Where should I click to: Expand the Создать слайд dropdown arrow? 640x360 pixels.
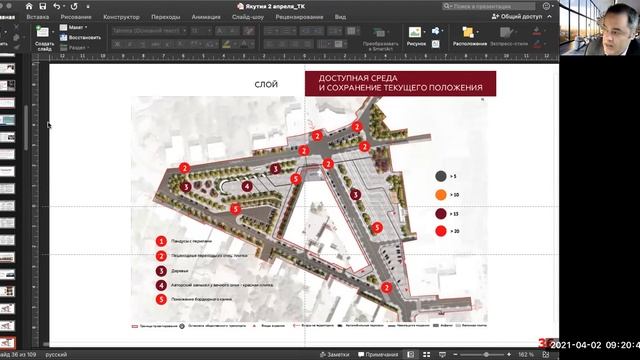(53, 32)
